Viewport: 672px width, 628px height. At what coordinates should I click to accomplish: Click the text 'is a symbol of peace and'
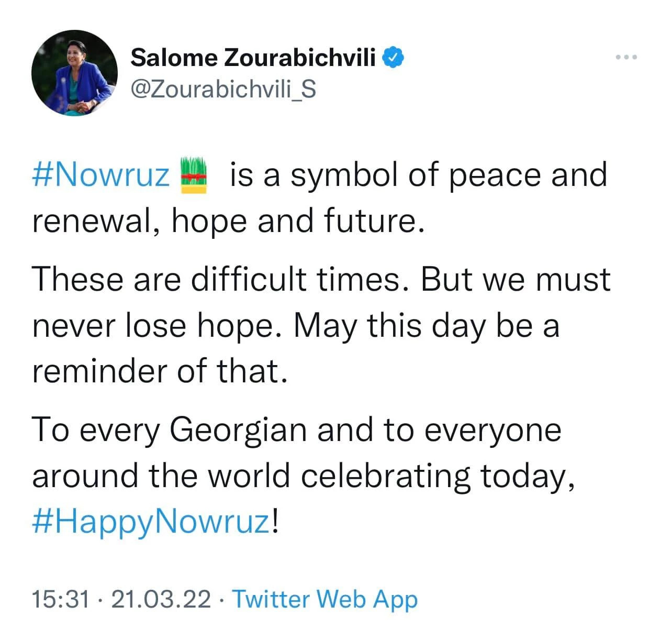coord(419,175)
